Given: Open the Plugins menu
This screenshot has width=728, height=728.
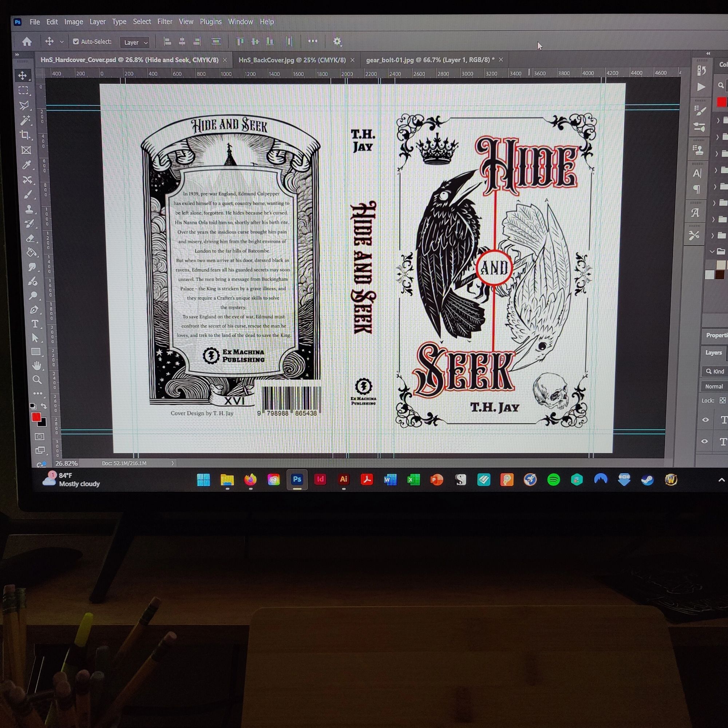Looking at the screenshot, I should (211, 22).
